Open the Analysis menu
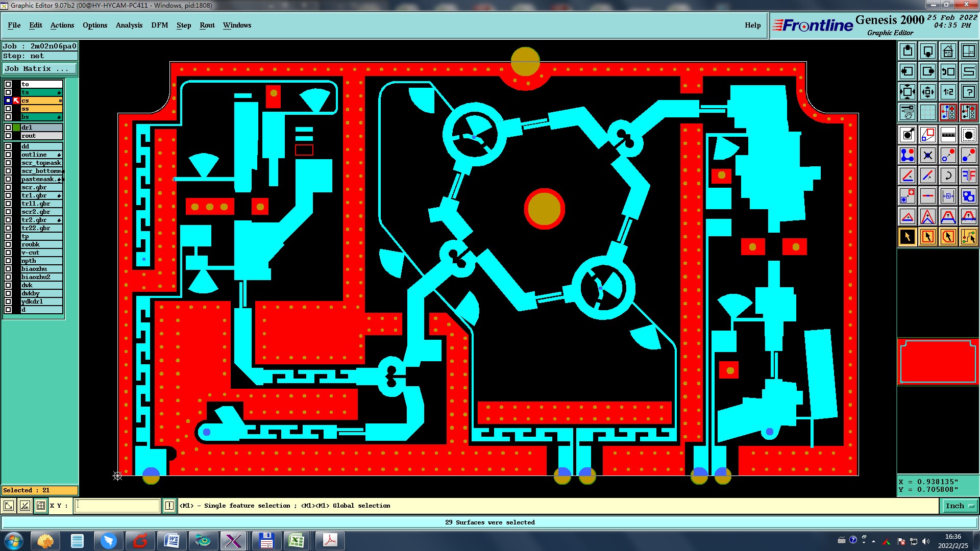Image resolution: width=980 pixels, height=551 pixels. point(129,25)
